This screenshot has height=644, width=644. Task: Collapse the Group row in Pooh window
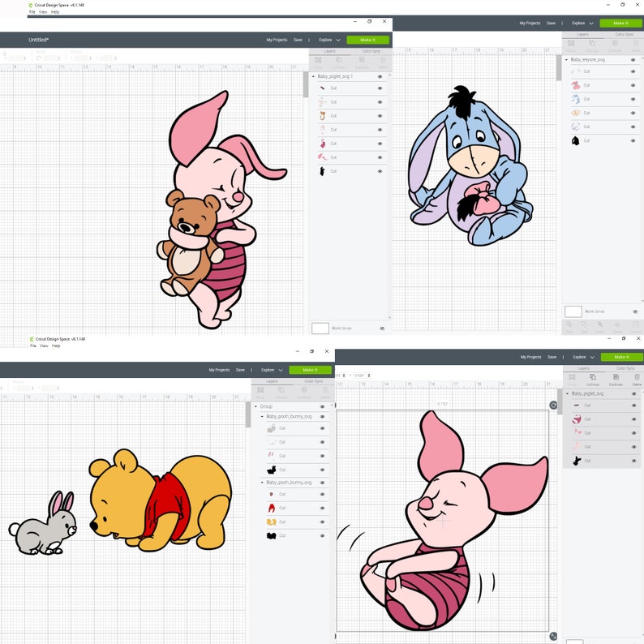pos(255,406)
